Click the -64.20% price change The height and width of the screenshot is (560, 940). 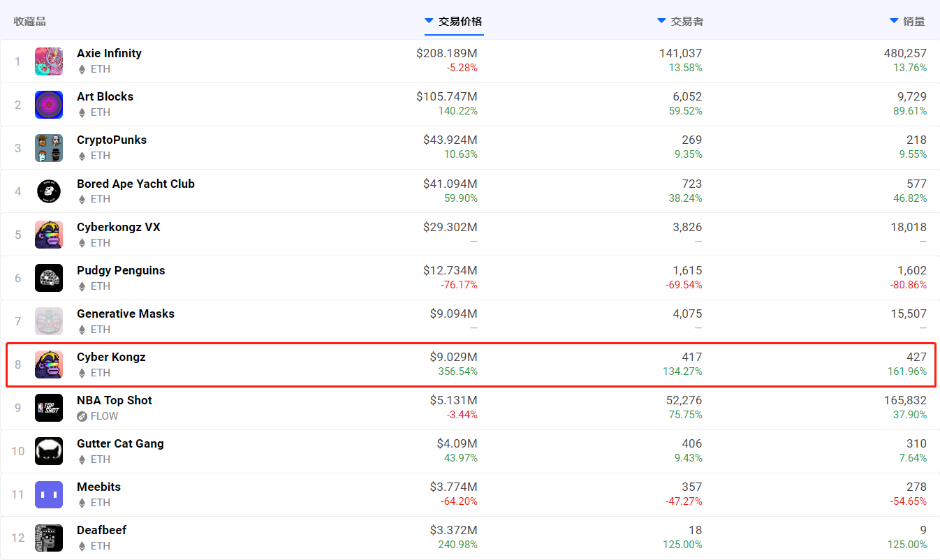tap(459, 501)
